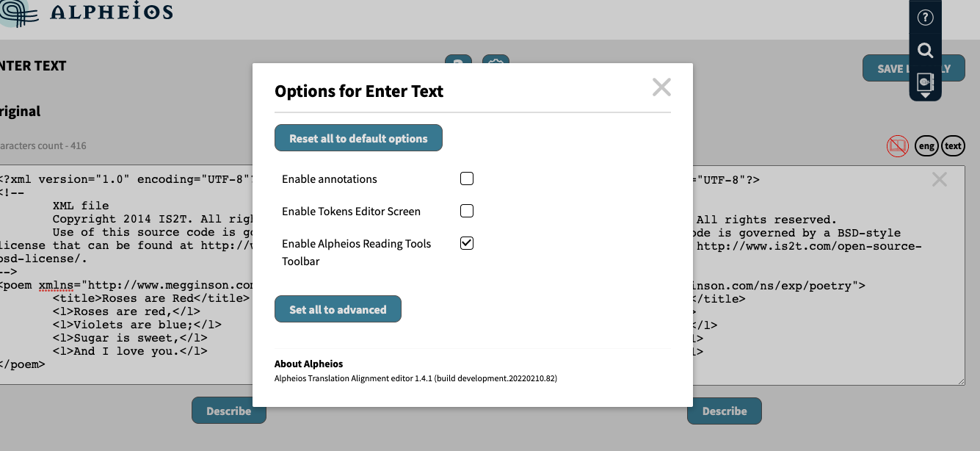Click the circular 'text' source-type badge
Viewport: 980px width, 451px height.
[954, 145]
